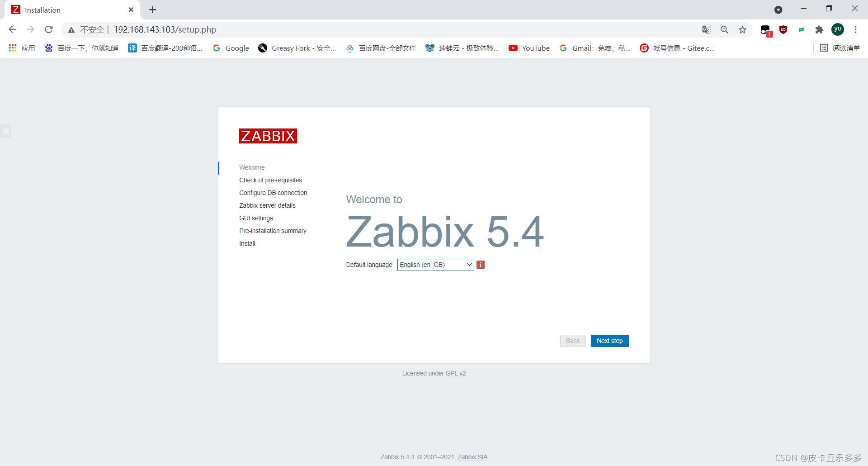
Task: Select GUI settings step
Action: tap(256, 218)
